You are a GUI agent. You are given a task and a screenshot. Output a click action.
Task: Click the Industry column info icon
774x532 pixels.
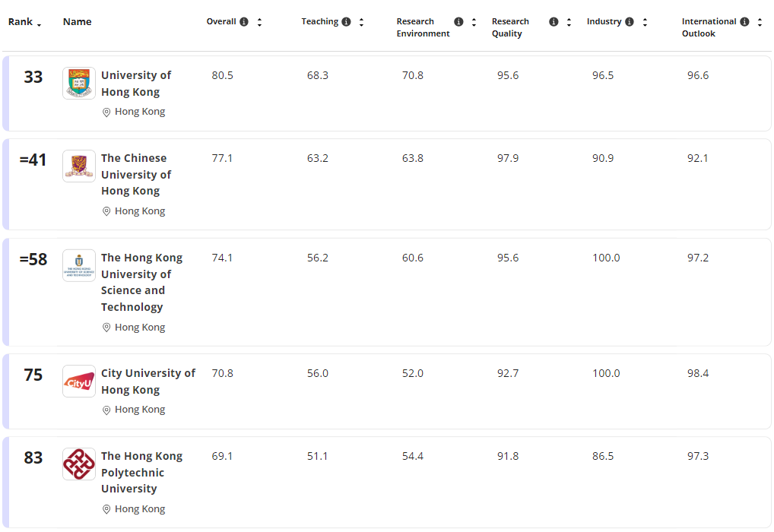pos(630,22)
